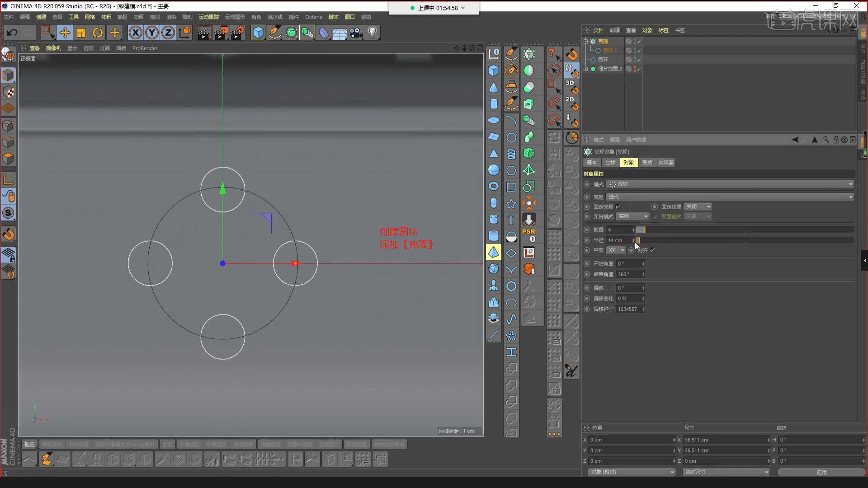868x488 pixels.
Task: Select the 圆环.1 object in tree
Action: 609,50
